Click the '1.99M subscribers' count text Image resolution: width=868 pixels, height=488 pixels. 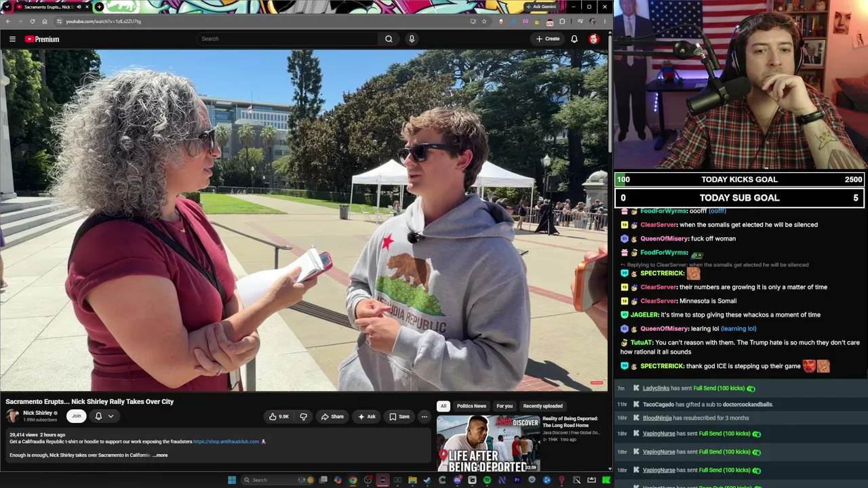click(x=40, y=420)
